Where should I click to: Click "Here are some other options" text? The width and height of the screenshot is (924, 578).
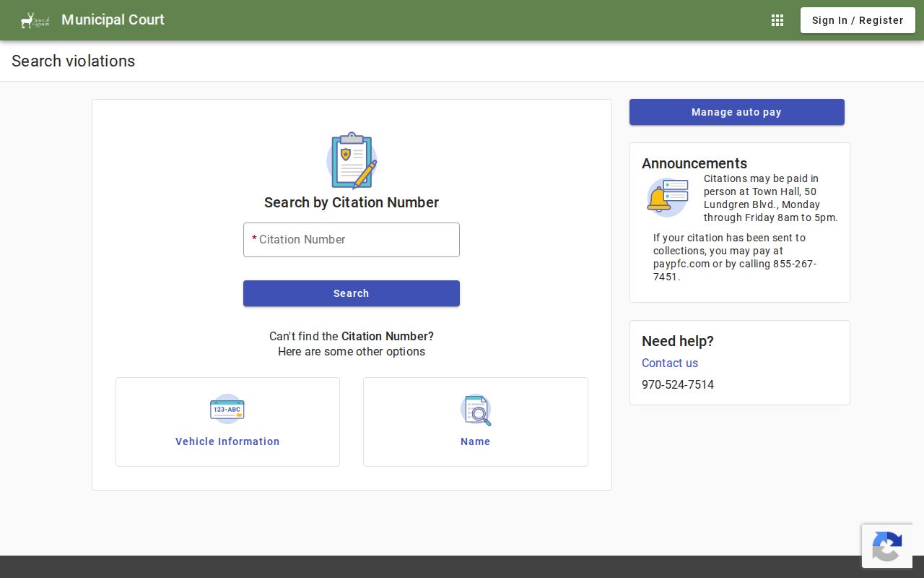pos(352,352)
